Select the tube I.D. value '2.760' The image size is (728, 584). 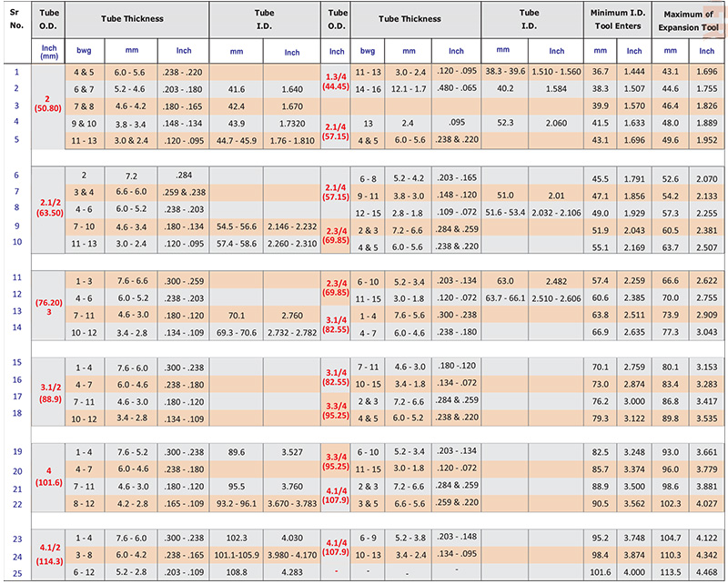292,316
